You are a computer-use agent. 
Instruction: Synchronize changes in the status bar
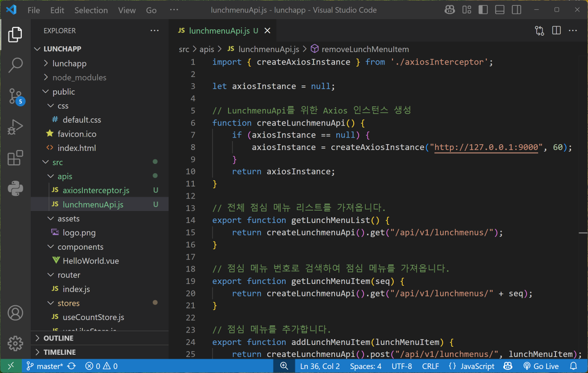click(x=72, y=366)
